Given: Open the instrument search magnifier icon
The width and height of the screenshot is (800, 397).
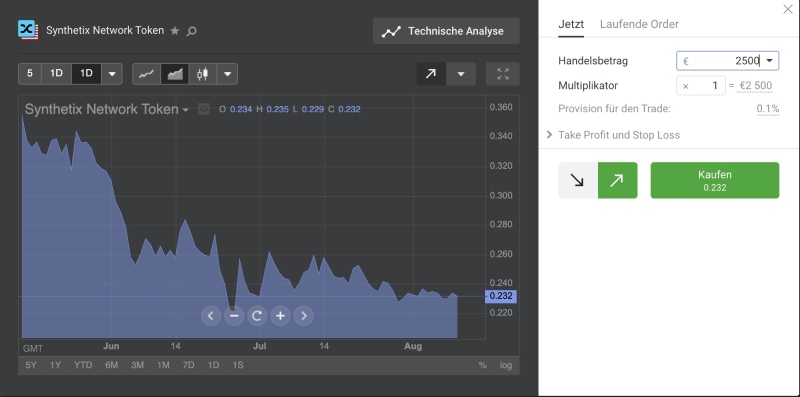Looking at the screenshot, I should 191,31.
